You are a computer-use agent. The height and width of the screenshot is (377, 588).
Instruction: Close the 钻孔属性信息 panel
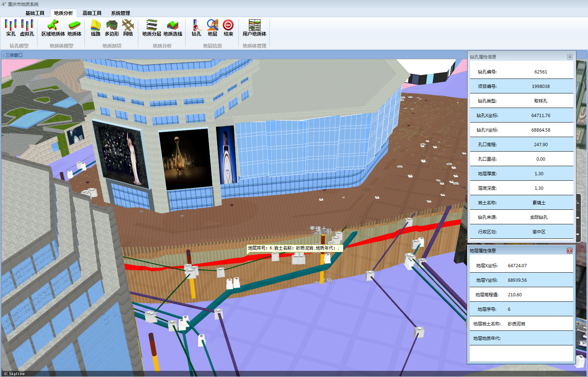570,57
